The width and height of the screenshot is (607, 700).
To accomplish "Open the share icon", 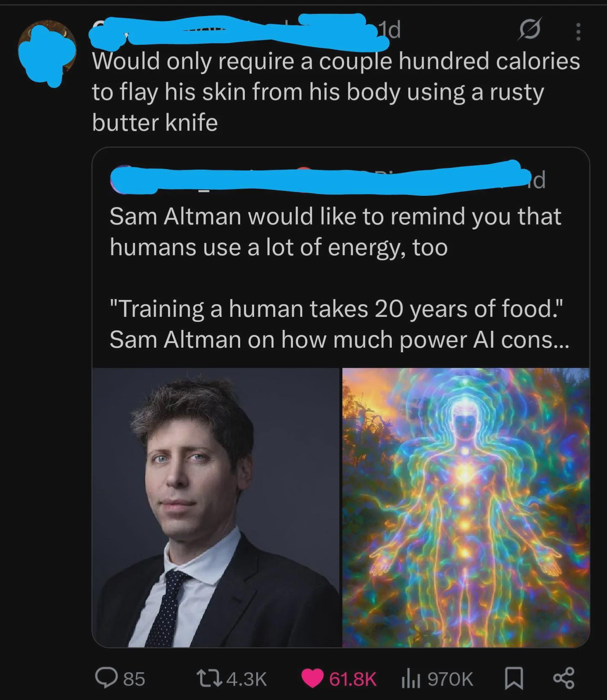I will point(564,678).
